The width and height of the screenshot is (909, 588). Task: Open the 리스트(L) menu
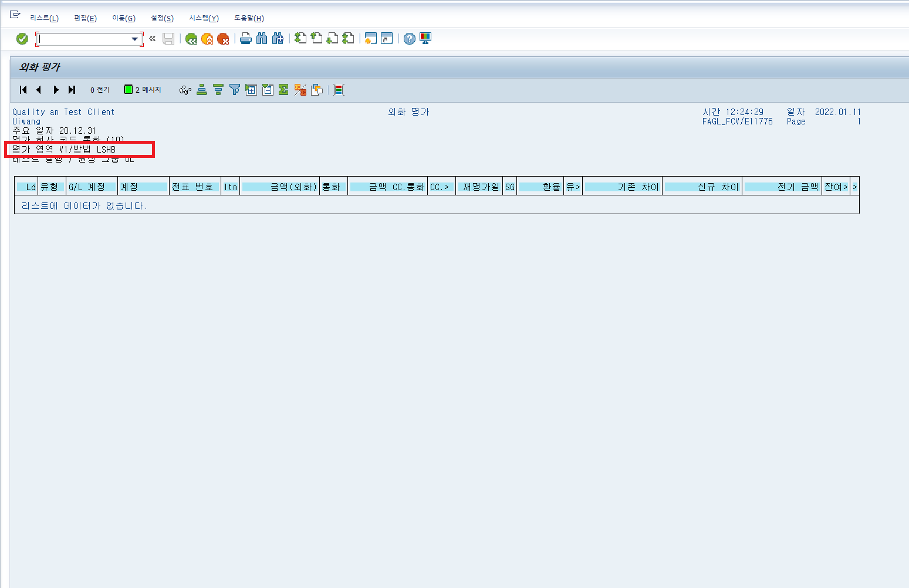click(x=45, y=18)
